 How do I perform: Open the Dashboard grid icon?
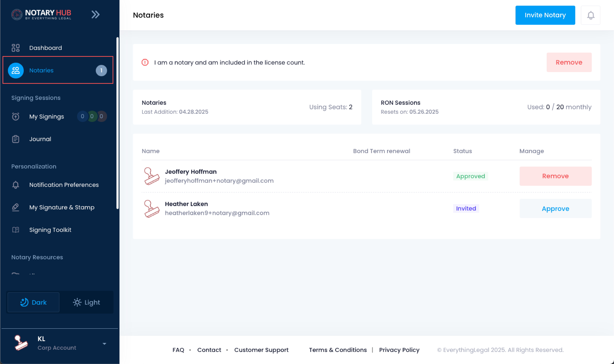(15, 48)
